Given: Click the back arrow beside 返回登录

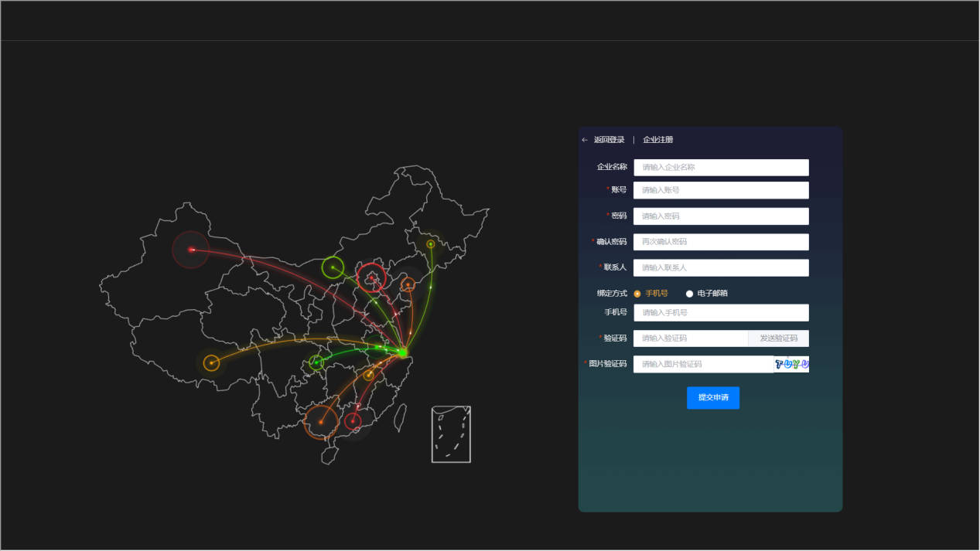Looking at the screenshot, I should (585, 140).
